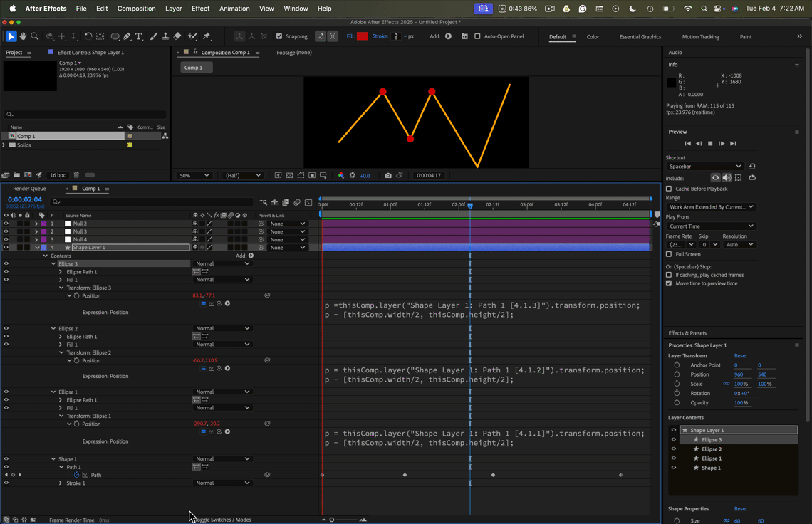Select the Selection arrow tool
This screenshot has height=524, width=812.
click(x=11, y=36)
